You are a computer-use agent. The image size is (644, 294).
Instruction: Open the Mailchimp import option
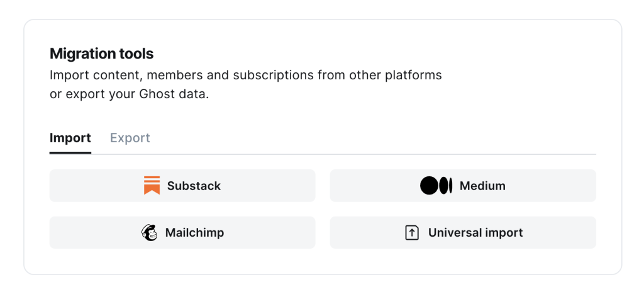[182, 233]
